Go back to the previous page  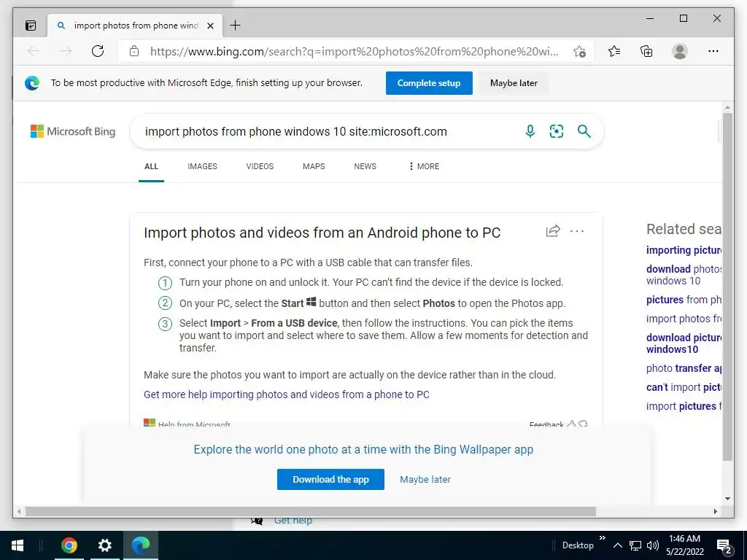point(34,51)
